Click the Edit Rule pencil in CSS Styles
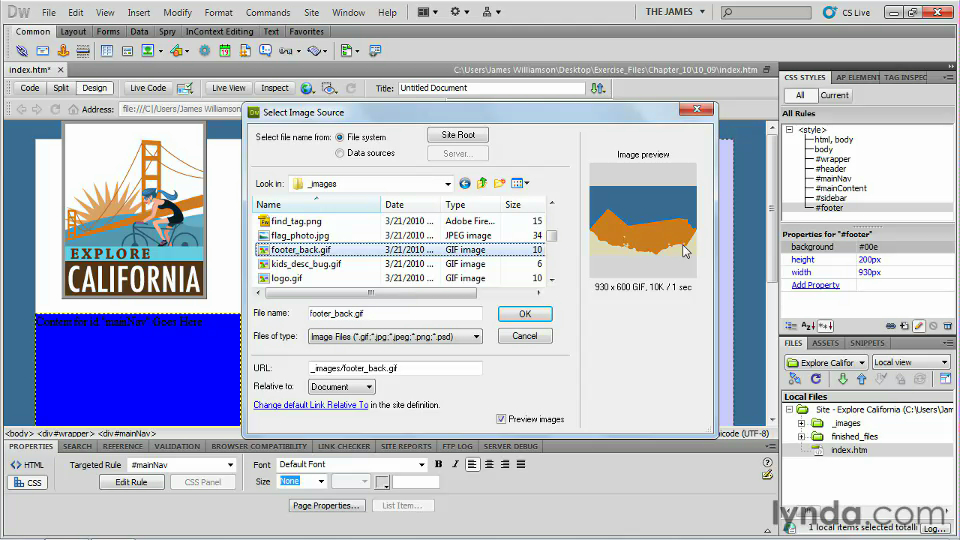The width and height of the screenshot is (960, 540). (918, 326)
